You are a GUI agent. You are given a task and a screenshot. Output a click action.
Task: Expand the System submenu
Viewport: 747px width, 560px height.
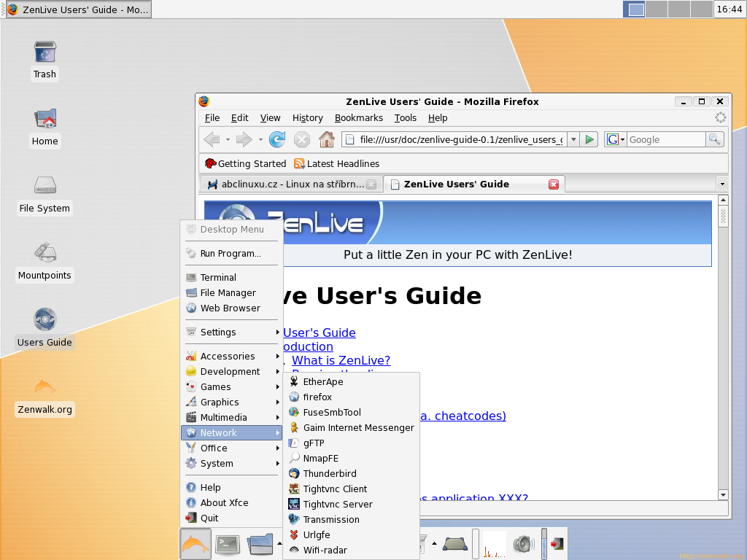coord(232,463)
